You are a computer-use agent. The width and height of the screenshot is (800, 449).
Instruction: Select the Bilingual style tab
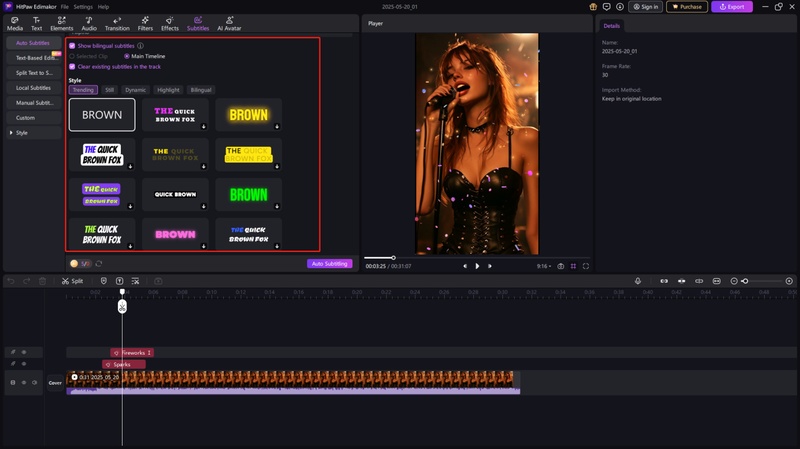pos(201,90)
